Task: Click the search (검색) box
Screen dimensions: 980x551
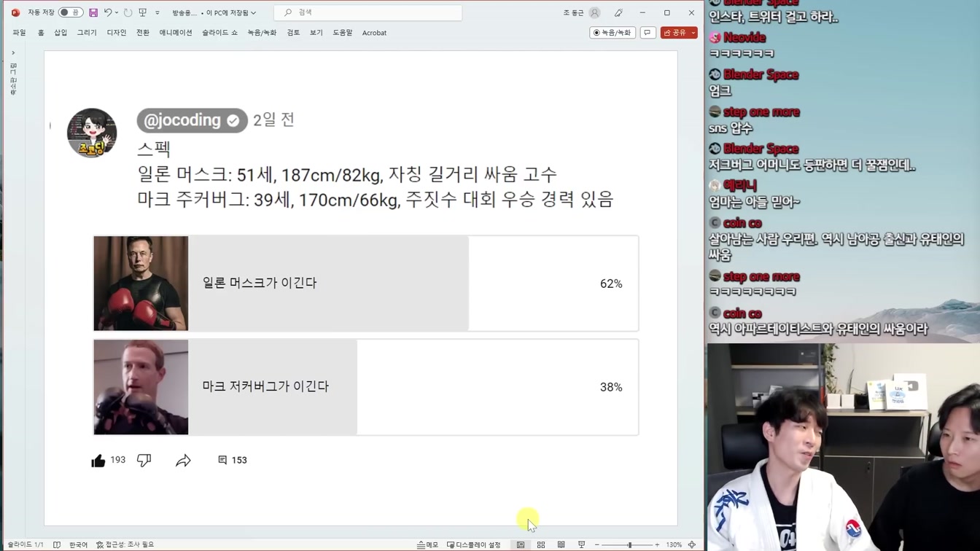Action: point(368,12)
